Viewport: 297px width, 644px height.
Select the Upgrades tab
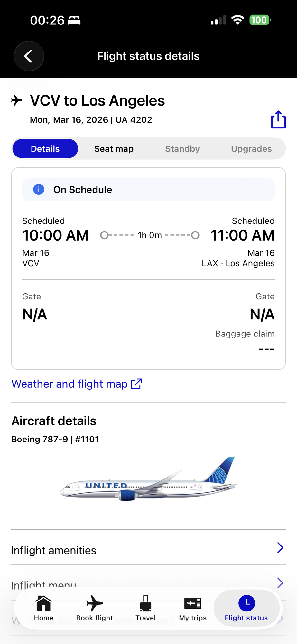(x=251, y=149)
